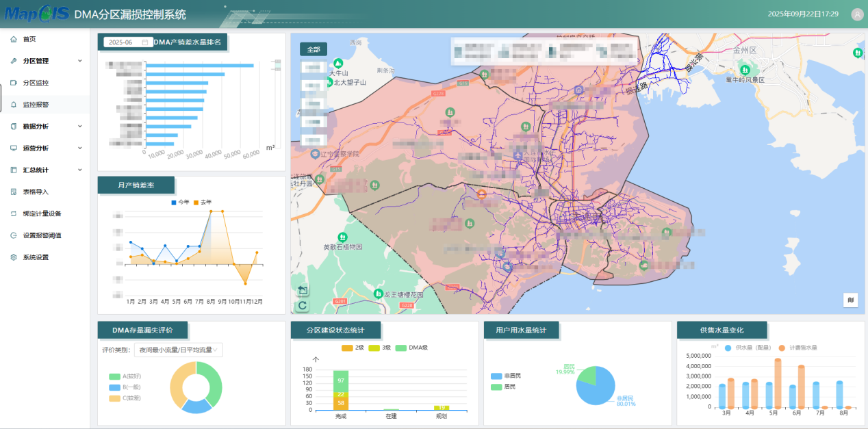Open 分区监控 camera icon in sidebar
The height and width of the screenshot is (429, 868).
tap(14, 83)
